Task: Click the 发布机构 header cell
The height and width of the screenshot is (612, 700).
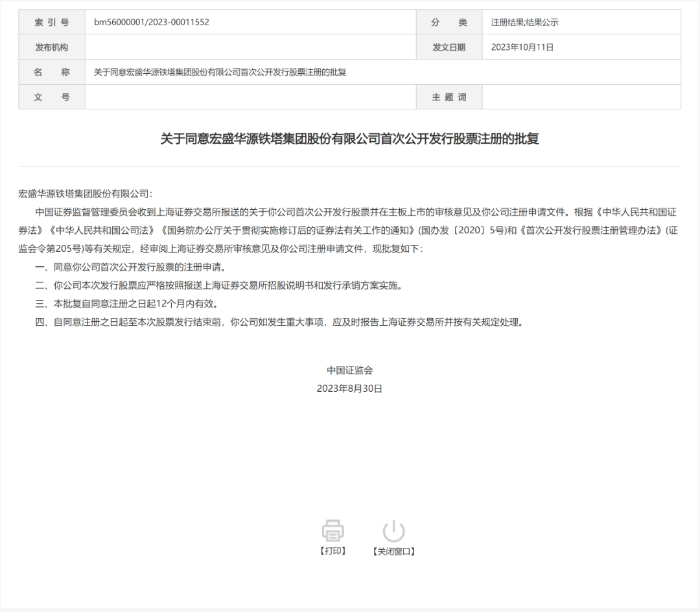Action: 52,47
